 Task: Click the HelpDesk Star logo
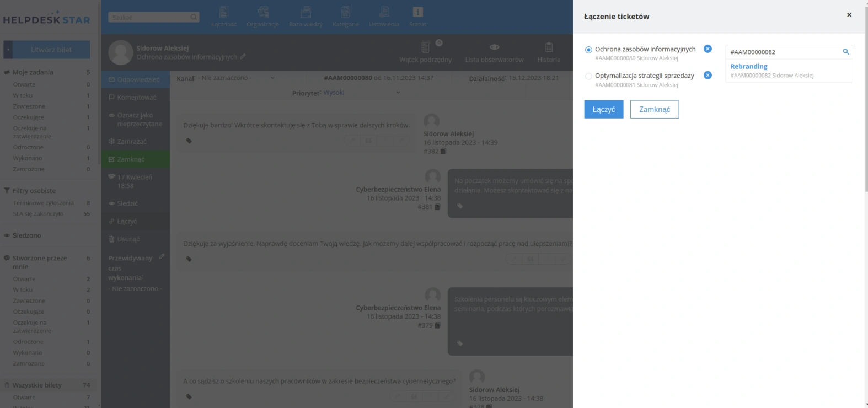[x=47, y=18]
